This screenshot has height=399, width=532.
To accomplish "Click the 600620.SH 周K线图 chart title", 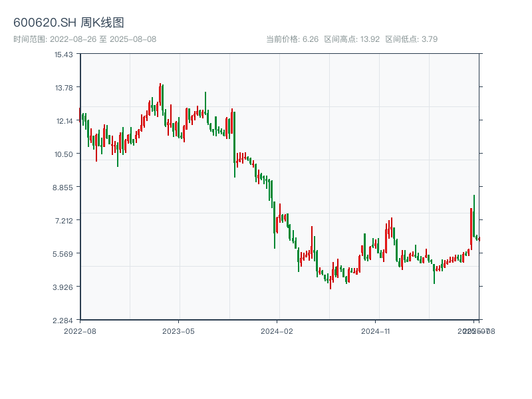I will [68, 23].
